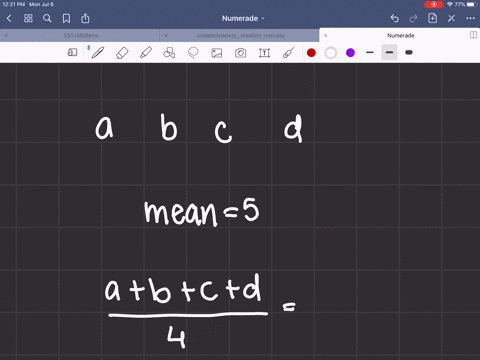Tap the battery status indicator
Image resolution: width=480 pixels, height=360 pixels.
coord(472,4)
